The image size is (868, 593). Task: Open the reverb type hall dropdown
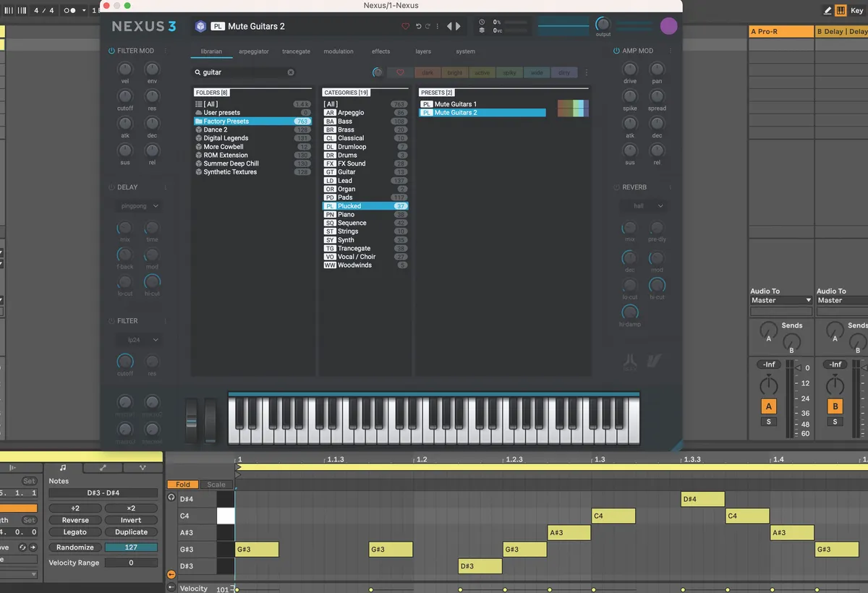(644, 206)
